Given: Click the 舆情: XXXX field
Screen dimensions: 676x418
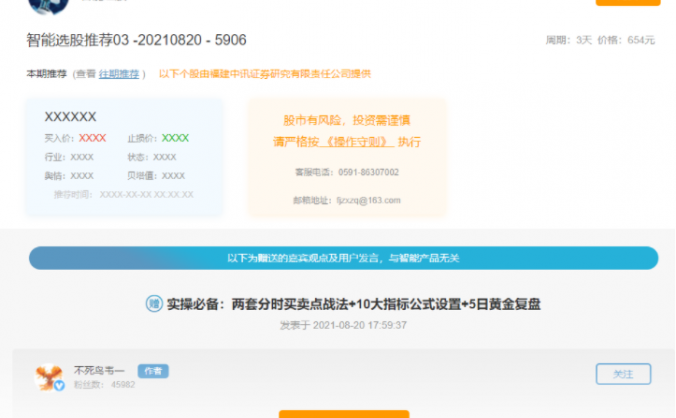Looking at the screenshot, I should point(69,176).
